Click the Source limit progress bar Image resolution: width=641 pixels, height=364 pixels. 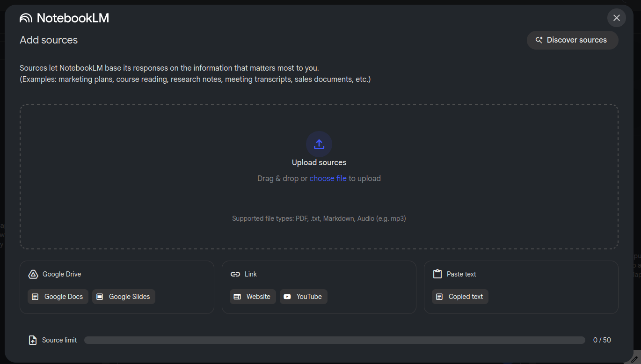click(x=335, y=340)
